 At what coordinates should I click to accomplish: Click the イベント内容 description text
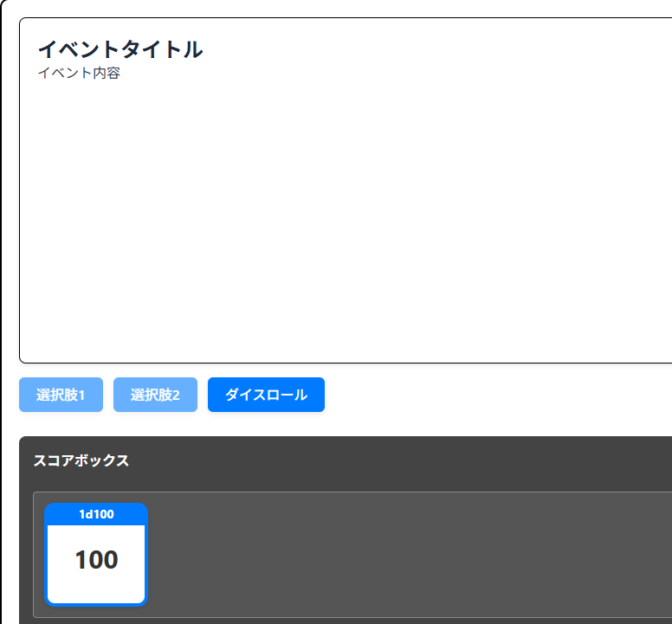coord(79,74)
